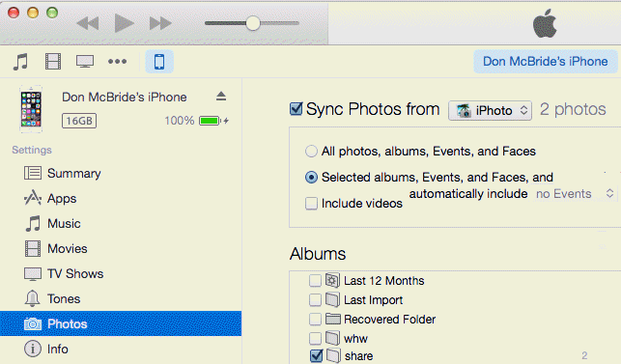Show more libraries via ellipsis icon

(x=117, y=62)
